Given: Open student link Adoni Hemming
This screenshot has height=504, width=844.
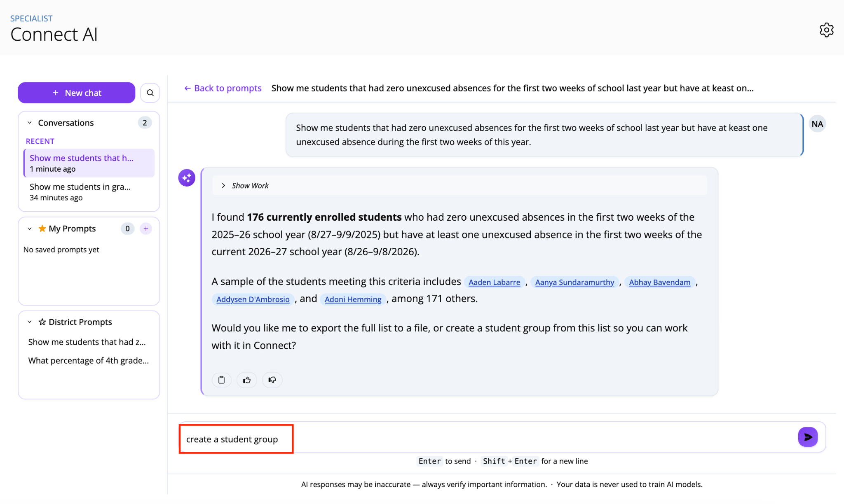Looking at the screenshot, I should 353,299.
